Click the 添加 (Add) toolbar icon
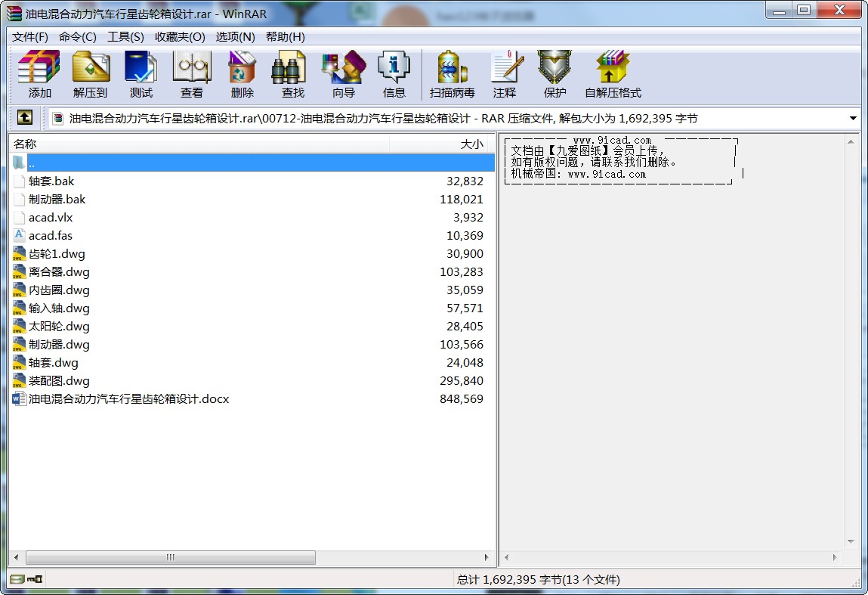This screenshot has width=868, height=595. point(39,67)
